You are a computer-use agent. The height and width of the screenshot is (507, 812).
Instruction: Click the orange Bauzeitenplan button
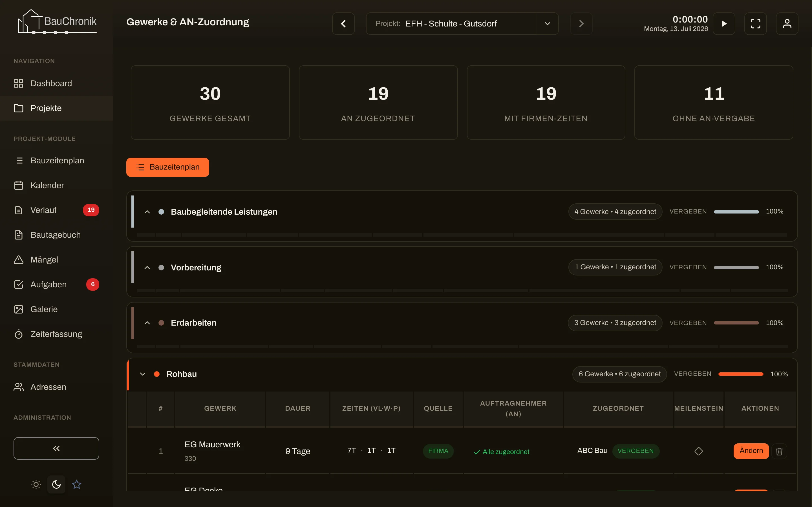(167, 167)
